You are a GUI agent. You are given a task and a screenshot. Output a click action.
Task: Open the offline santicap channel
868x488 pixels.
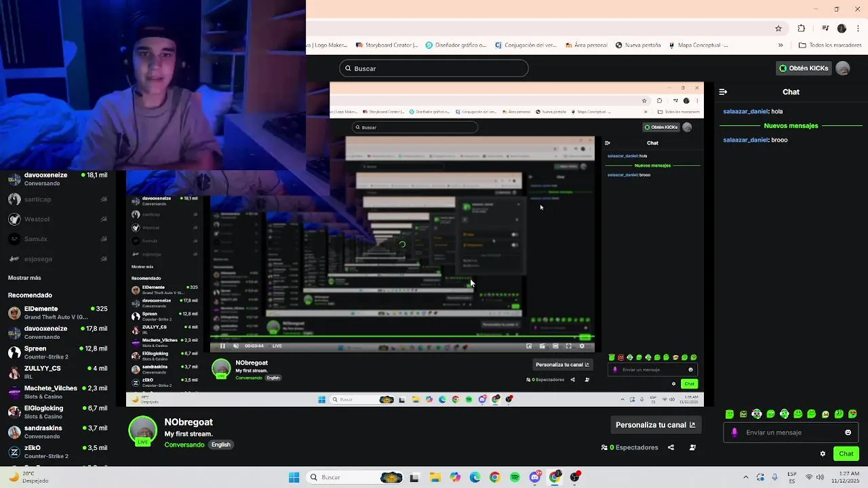(58, 199)
